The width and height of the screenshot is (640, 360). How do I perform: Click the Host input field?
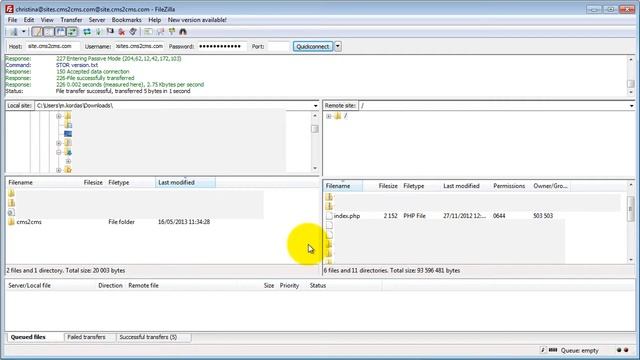coord(53,47)
